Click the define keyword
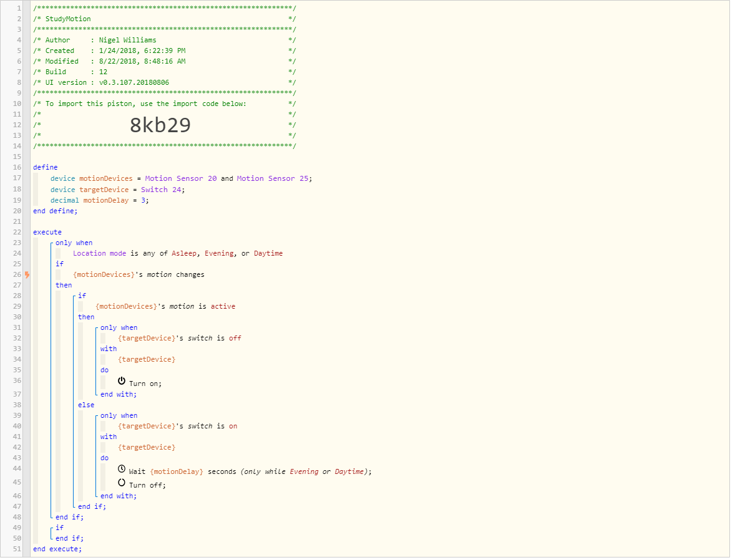This screenshot has width=735, height=560. coord(46,168)
